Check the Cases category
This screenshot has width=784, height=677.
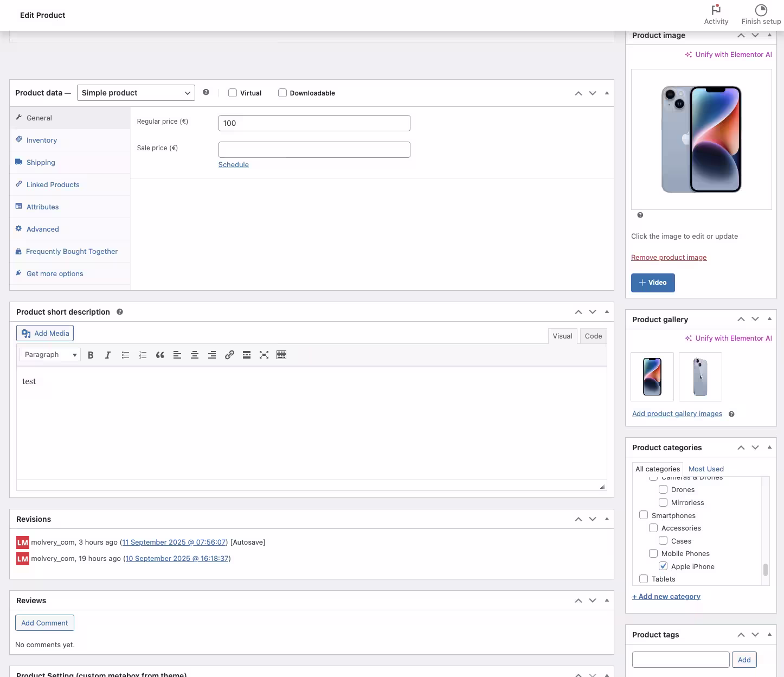[x=663, y=540]
